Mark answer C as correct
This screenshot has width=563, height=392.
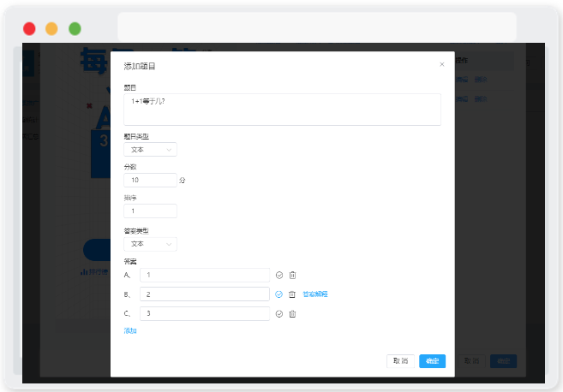click(x=279, y=314)
